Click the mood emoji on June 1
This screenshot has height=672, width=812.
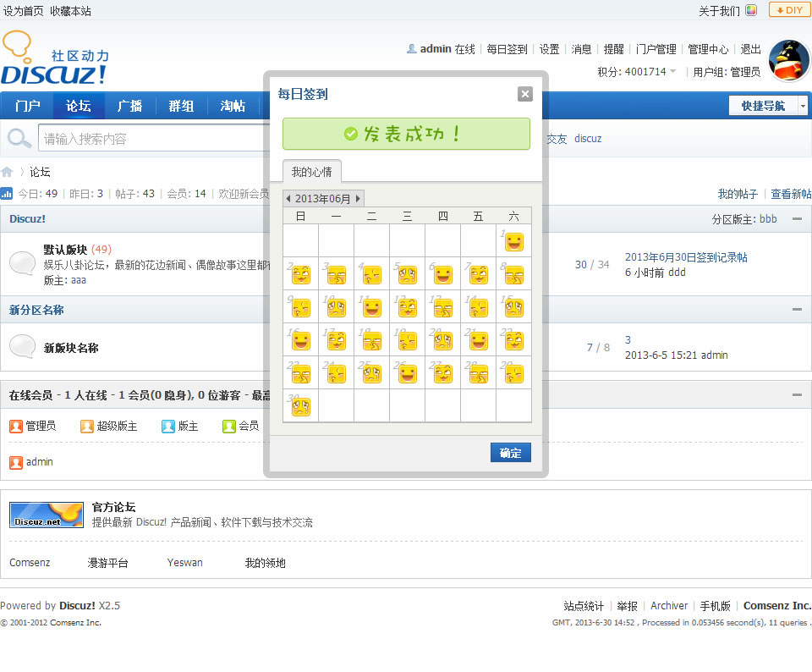click(513, 242)
